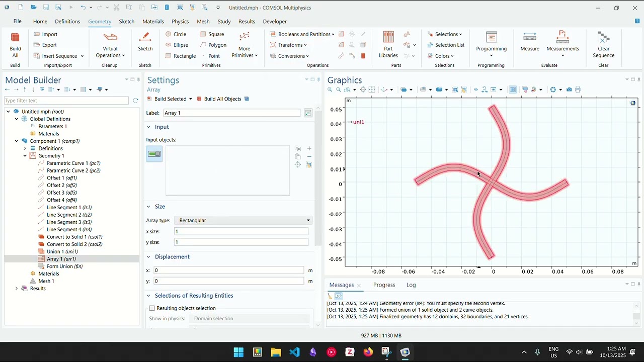
Task: Collapse the Size section
Action: [x=148, y=207]
